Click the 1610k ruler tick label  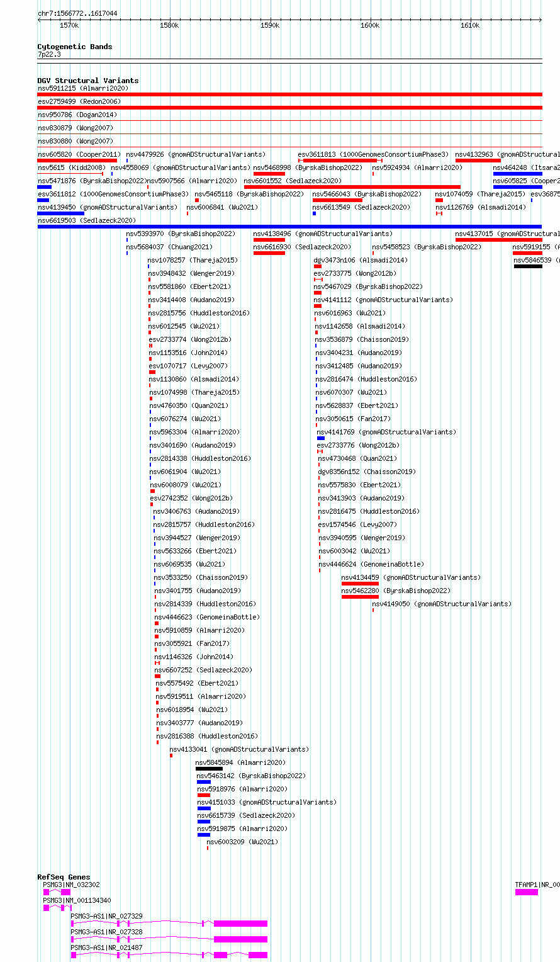[470, 25]
